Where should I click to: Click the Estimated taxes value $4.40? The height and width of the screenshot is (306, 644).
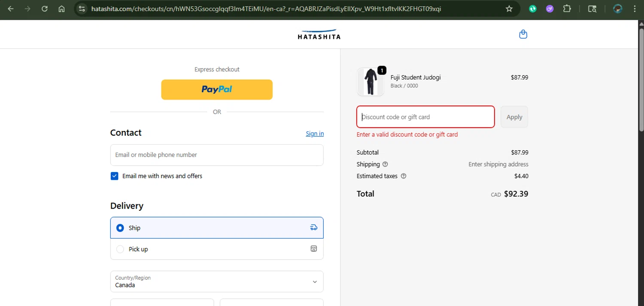coord(521,176)
